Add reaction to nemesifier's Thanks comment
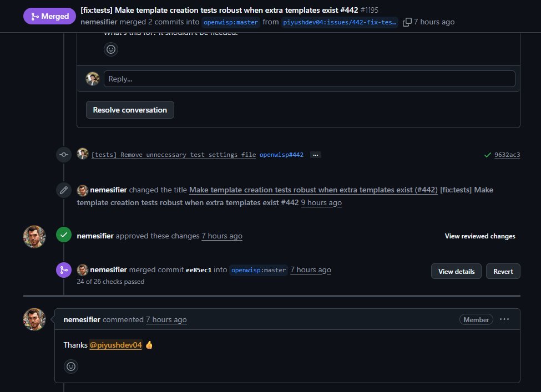This screenshot has width=541, height=392. (71, 366)
